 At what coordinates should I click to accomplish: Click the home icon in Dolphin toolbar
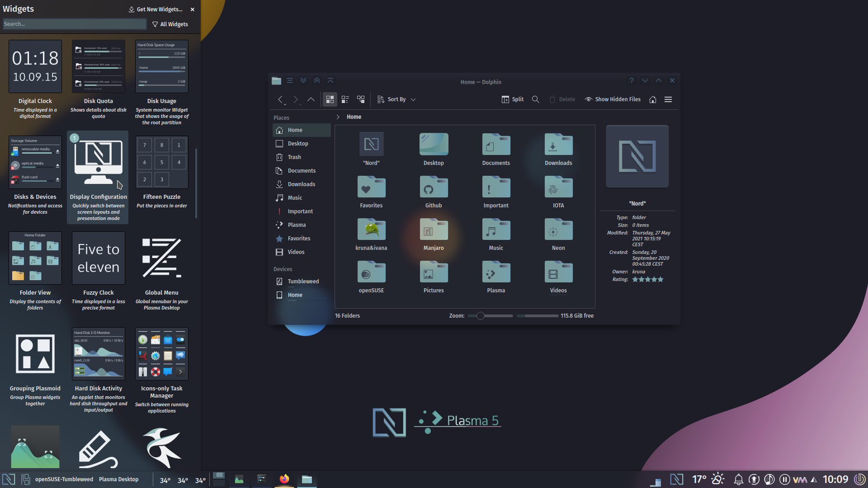click(x=653, y=99)
